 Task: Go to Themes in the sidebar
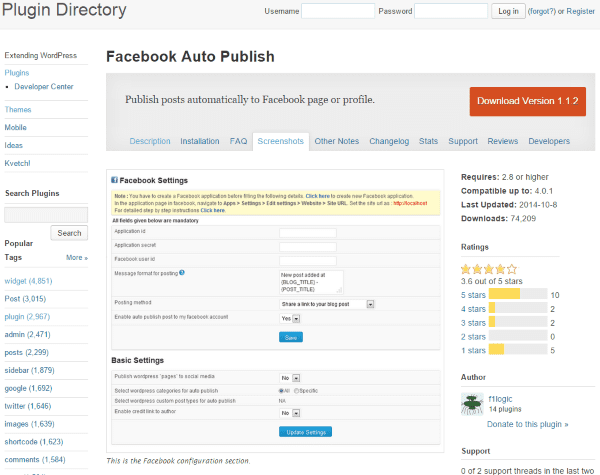[x=18, y=109]
